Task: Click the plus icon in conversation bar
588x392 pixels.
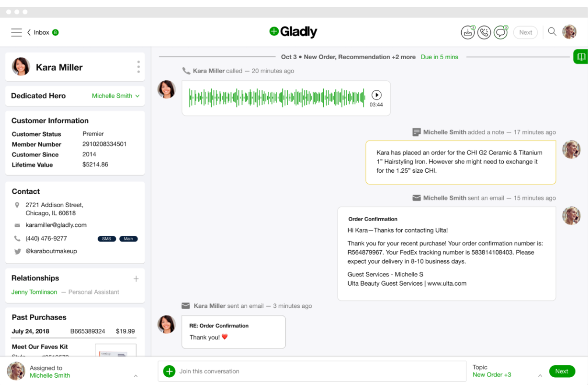Action: coord(169,371)
